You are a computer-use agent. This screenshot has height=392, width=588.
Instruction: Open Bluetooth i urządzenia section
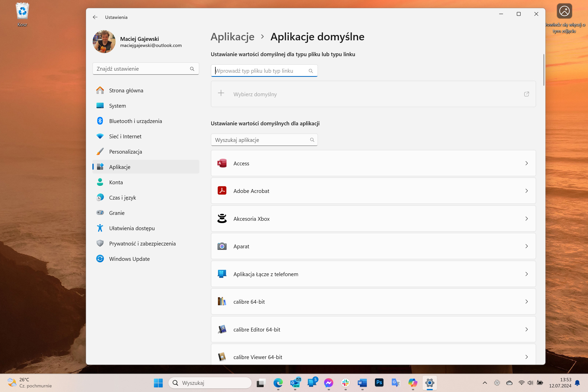146,121
